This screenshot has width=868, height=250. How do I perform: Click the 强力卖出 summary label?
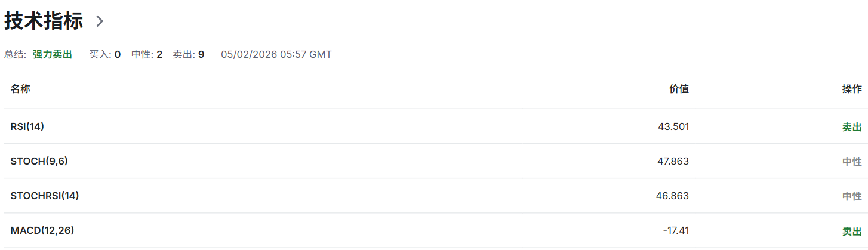tap(52, 54)
